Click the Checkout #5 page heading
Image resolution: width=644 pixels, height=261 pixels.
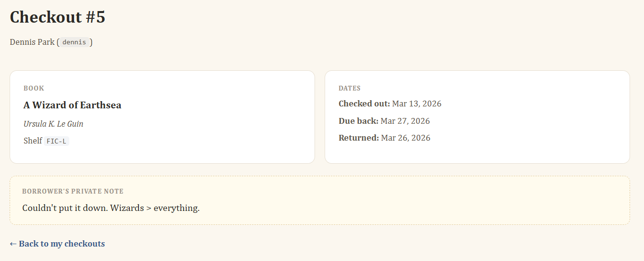tap(57, 17)
